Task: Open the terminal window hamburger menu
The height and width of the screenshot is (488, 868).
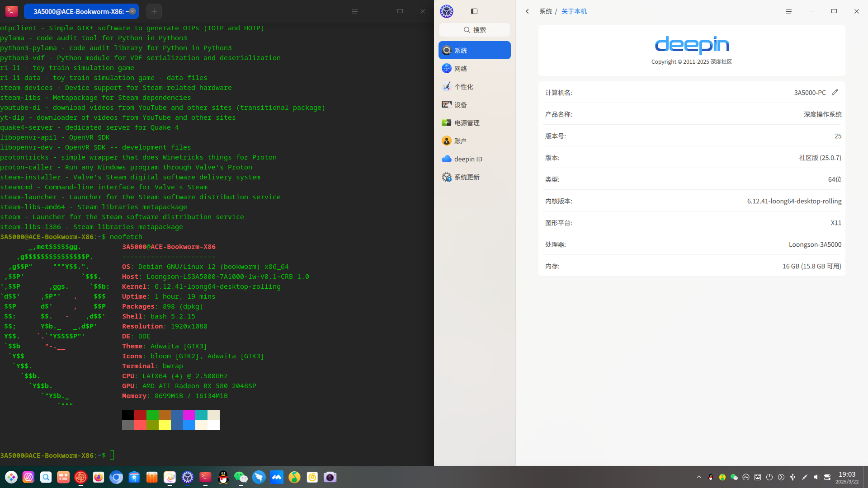Action: pos(354,11)
